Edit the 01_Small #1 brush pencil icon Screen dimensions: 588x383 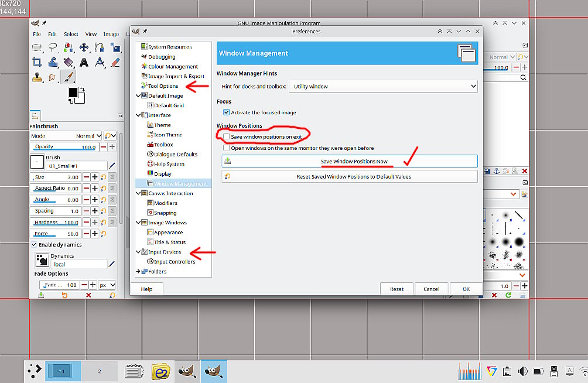click(112, 165)
